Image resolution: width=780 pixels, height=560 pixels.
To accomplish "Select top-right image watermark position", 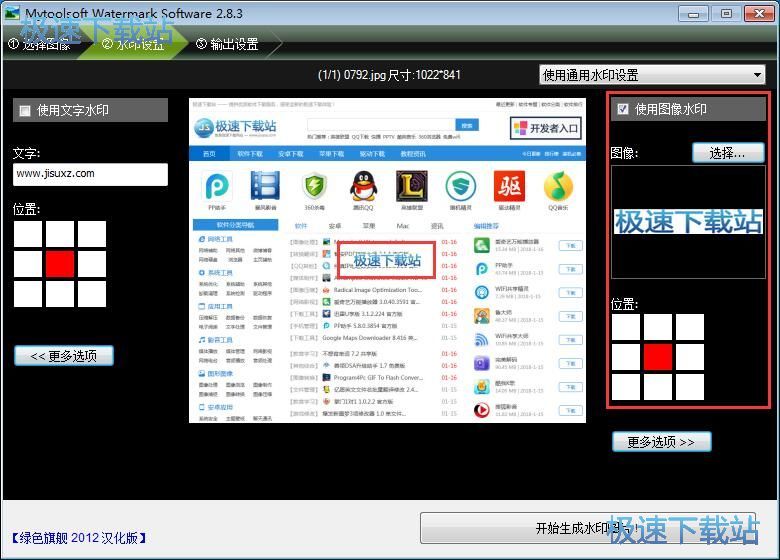I will 690,327.
